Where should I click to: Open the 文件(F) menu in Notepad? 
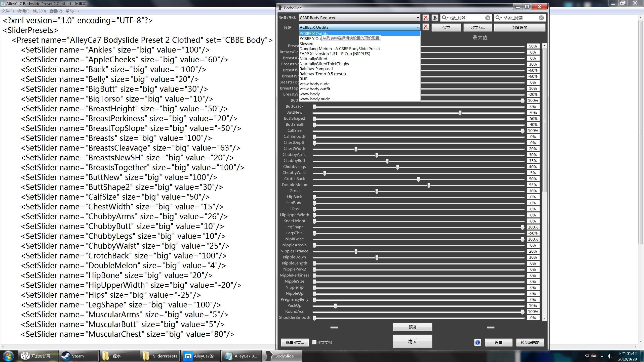[x=8, y=11]
